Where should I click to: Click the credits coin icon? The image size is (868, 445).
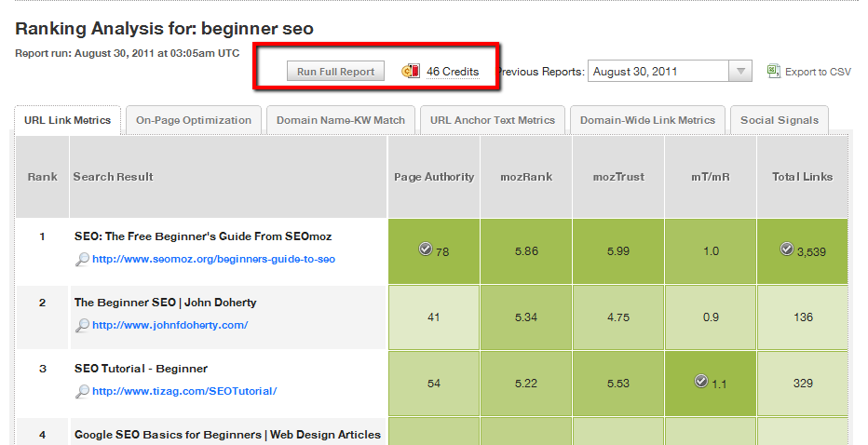(411, 71)
